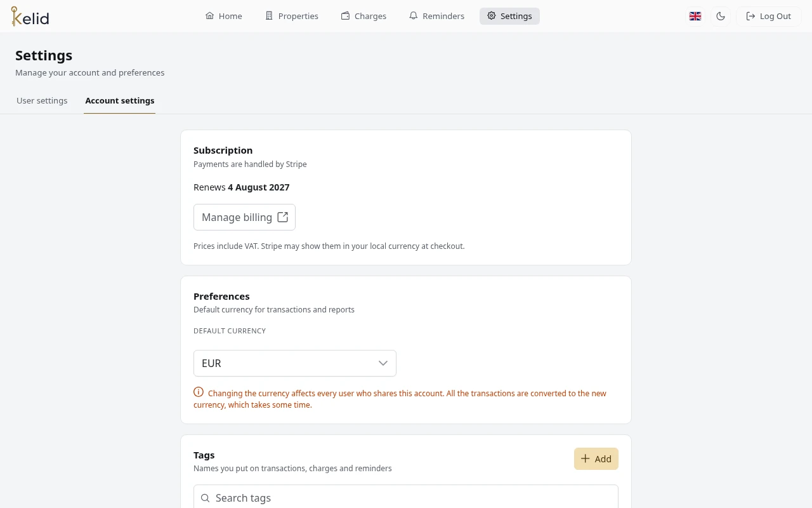
Task: Click the Tags heading
Action: (x=204, y=455)
